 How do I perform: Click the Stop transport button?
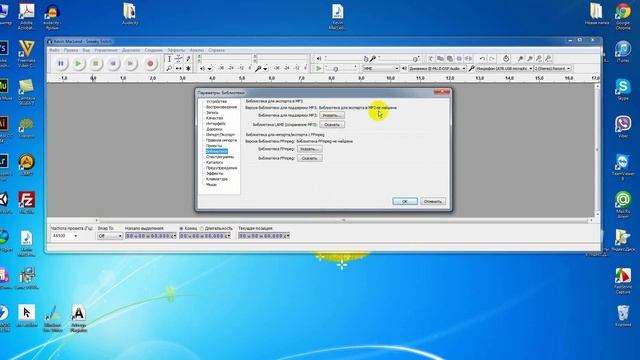pyautogui.click(x=96, y=64)
